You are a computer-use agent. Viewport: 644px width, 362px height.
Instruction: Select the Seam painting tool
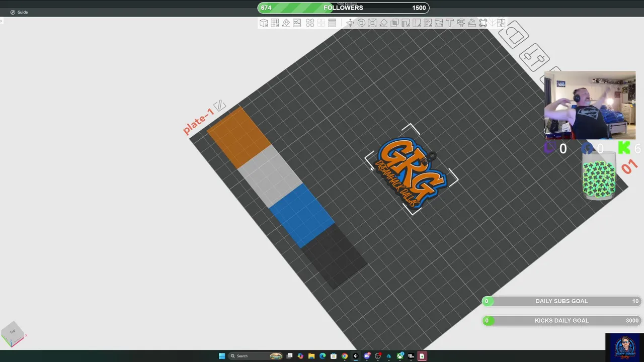pyautogui.click(x=417, y=23)
